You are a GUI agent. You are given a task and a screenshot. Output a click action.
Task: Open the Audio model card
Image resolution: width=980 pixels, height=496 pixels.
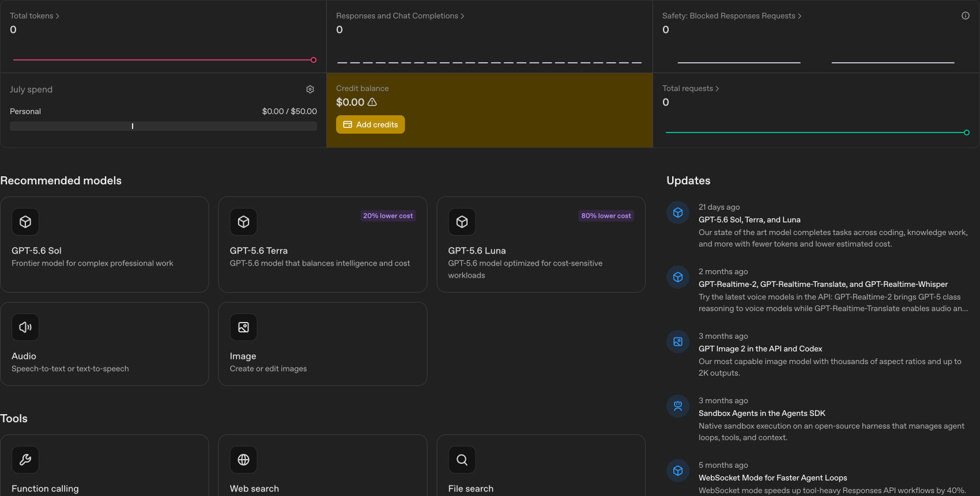pos(104,344)
